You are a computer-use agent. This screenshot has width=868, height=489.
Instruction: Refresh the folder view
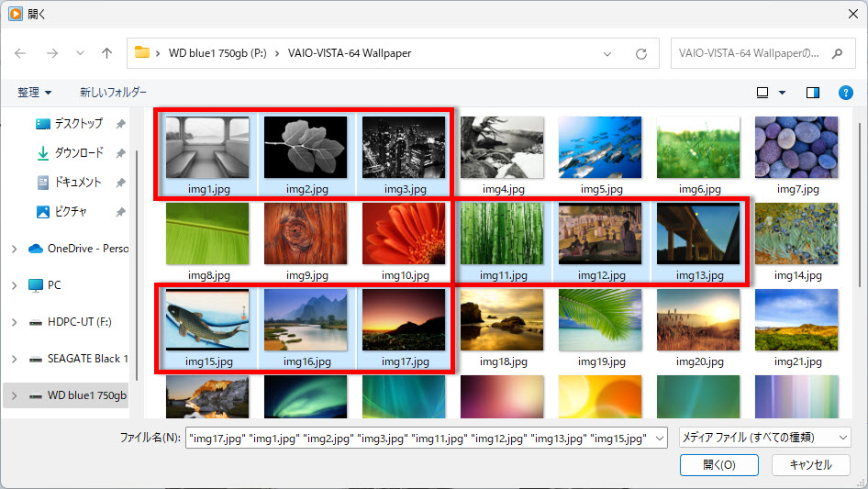(641, 53)
